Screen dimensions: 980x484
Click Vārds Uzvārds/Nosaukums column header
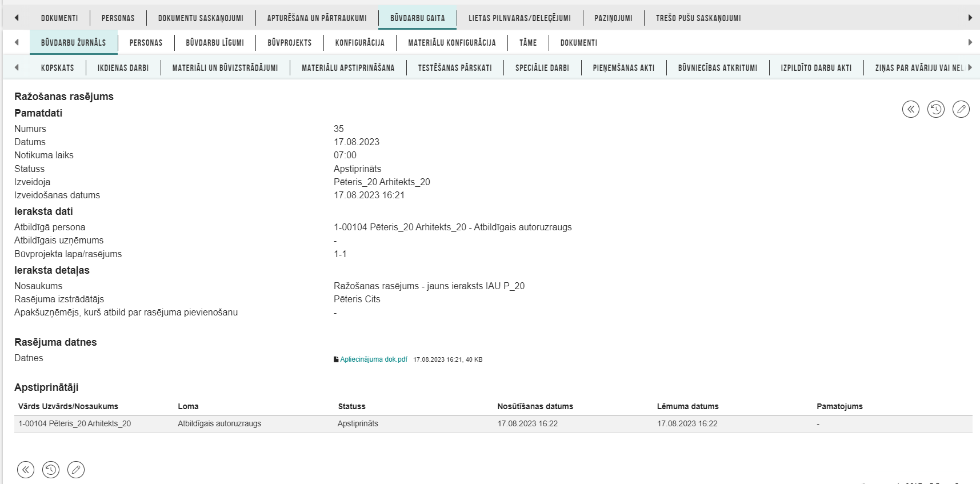(x=68, y=406)
